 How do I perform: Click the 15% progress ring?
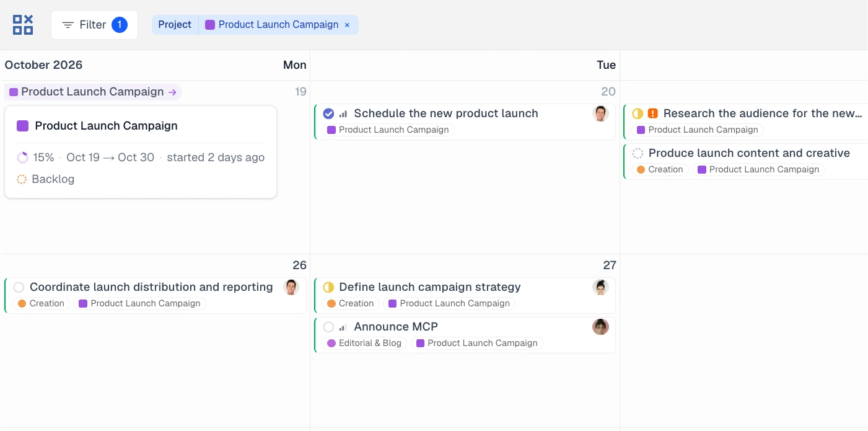tap(22, 158)
